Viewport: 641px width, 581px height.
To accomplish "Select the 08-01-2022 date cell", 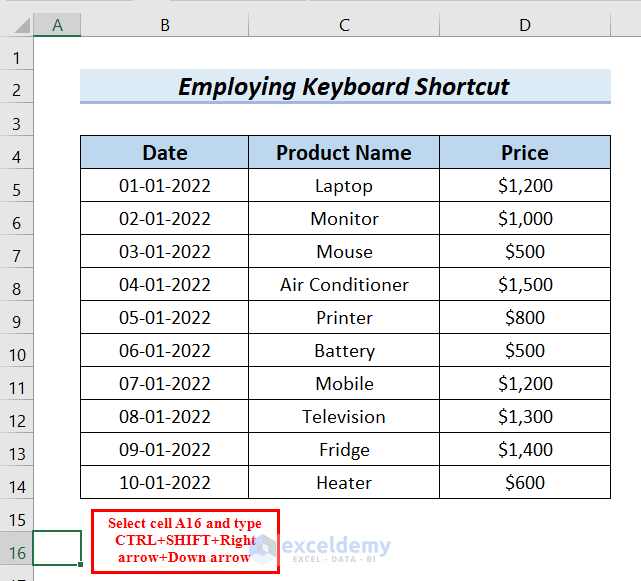I will pos(164,417).
